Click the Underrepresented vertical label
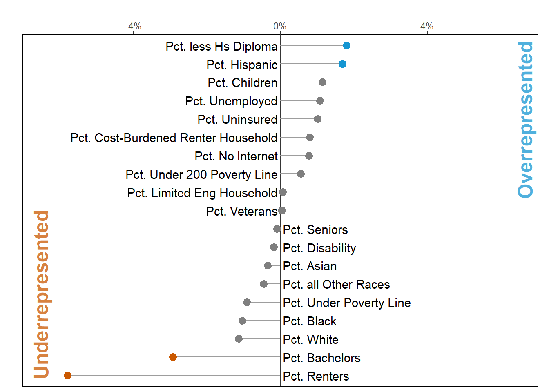The width and height of the screenshot is (549, 392). coord(41,294)
